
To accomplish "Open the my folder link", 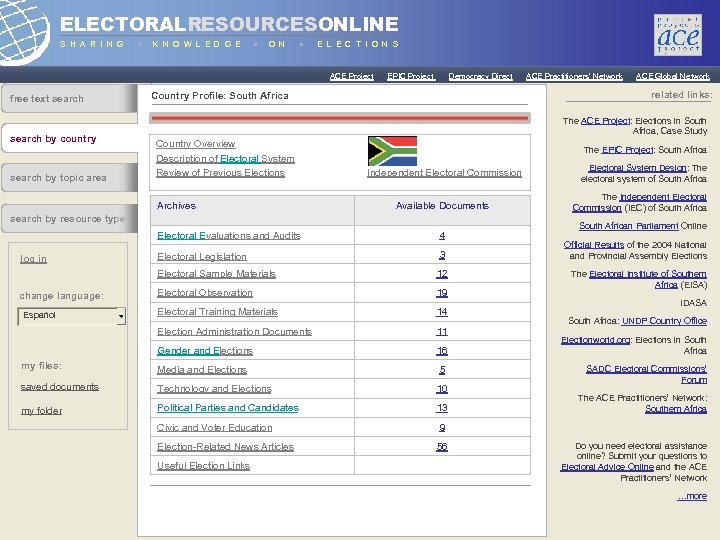I will coord(41,411).
